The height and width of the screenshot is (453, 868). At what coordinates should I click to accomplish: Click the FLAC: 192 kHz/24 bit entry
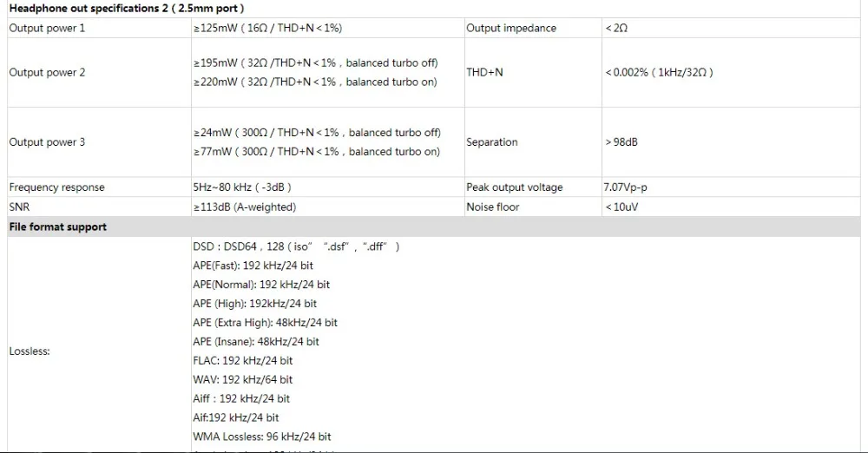click(x=242, y=360)
